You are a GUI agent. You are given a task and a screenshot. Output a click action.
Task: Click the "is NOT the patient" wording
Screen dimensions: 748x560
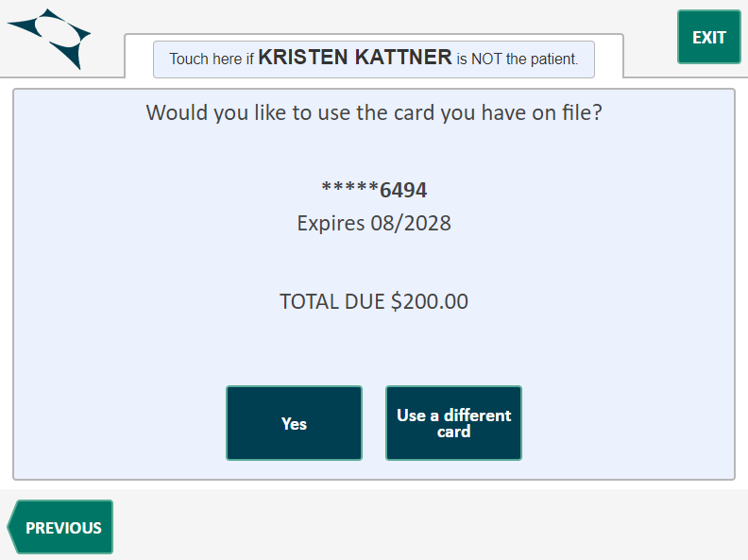point(518,59)
